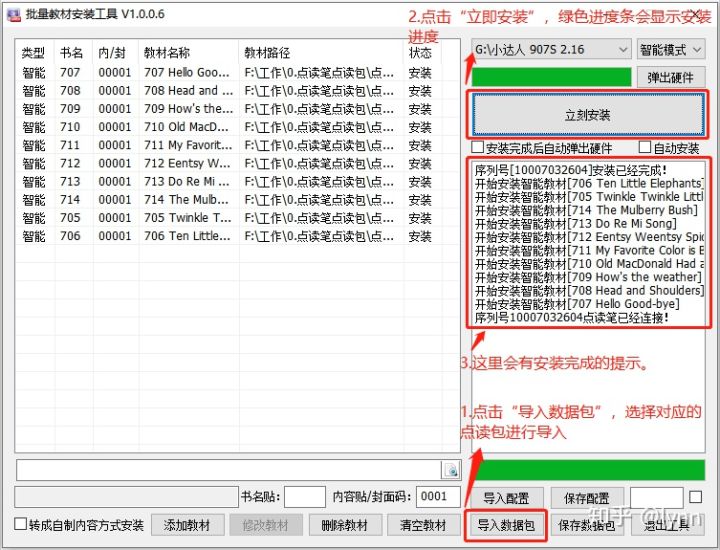Click the green install progress bar
The image size is (720, 550).
tap(551, 77)
